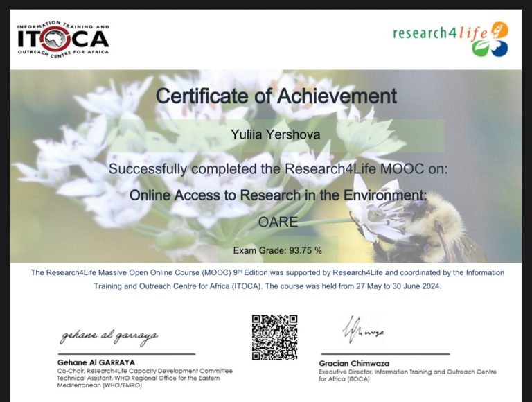
Task: Click 'Technical Assistant, WHO Regional Office' line
Action: (139, 378)
